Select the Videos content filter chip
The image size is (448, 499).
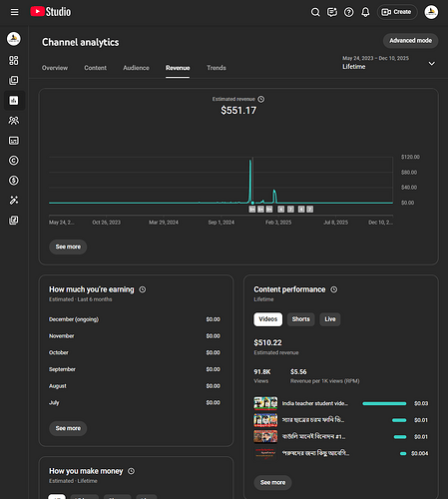[x=268, y=319]
